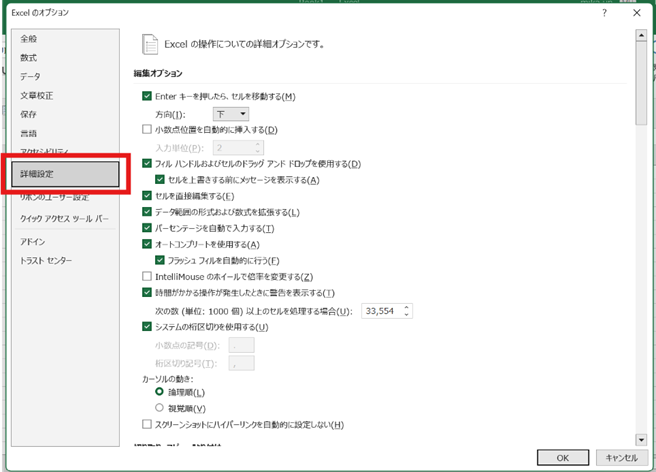The height and width of the screenshot is (472, 656).
Task: Uncheck 'オートコンプリートを使用する' checkbox
Action: tap(148, 244)
